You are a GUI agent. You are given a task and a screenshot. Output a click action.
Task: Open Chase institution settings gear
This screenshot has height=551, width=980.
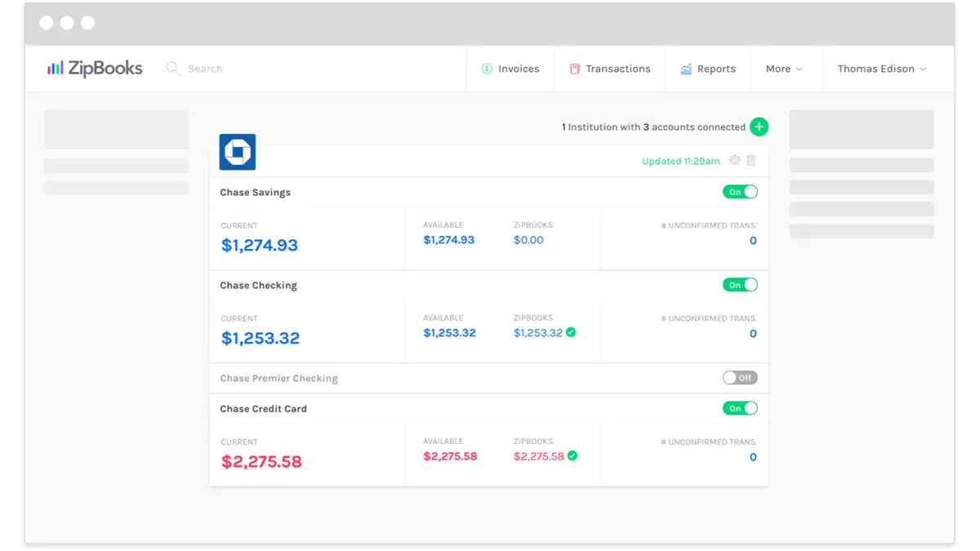click(x=734, y=160)
